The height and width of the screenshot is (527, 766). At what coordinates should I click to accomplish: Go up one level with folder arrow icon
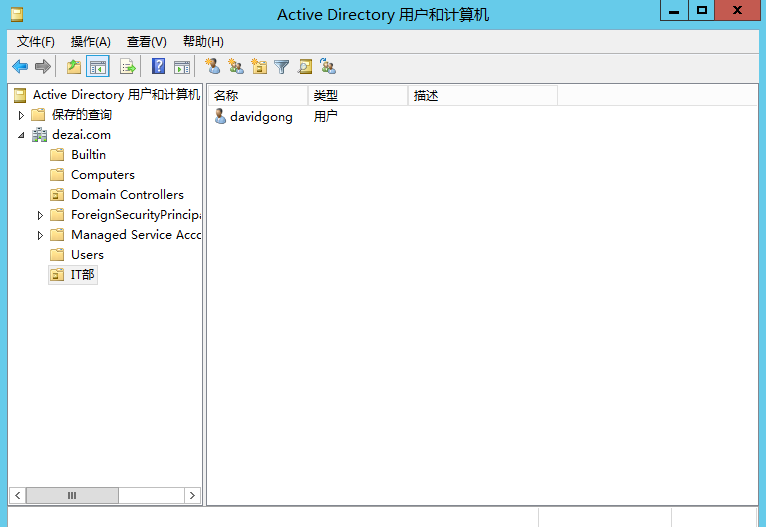click(74, 66)
